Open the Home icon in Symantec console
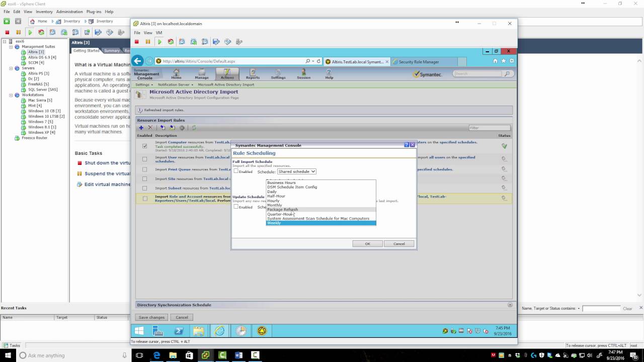This screenshot has height=362, width=644. click(176, 74)
